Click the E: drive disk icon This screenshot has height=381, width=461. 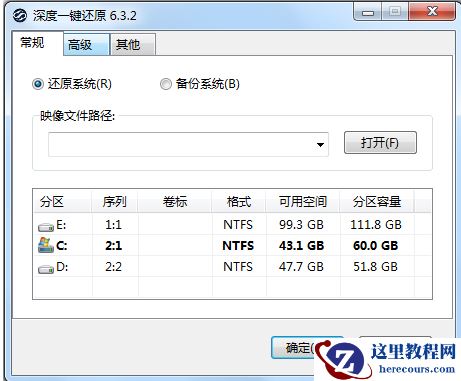(46, 227)
